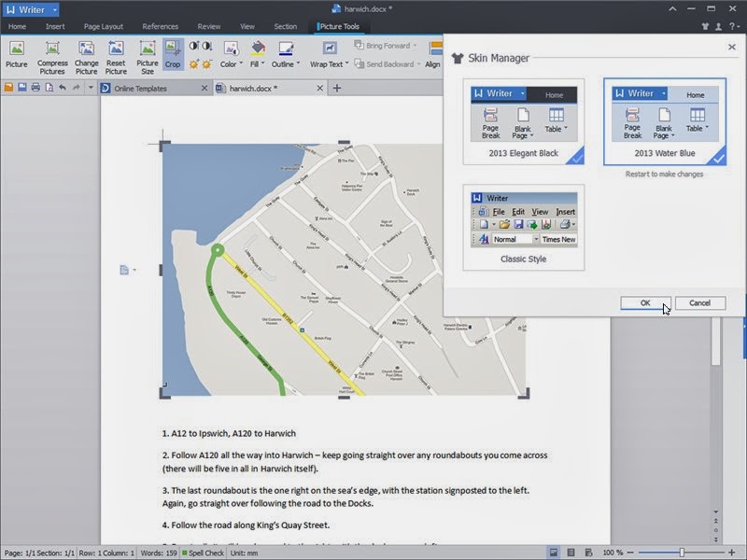Viewport: 747px width, 560px height.
Task: Click Send Backward button
Action: pos(388,63)
